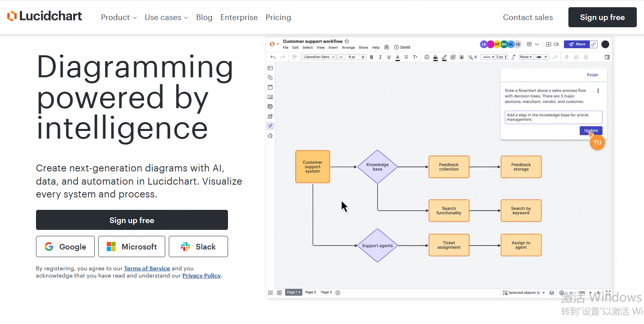644x324 pixels.
Task: Click the presentation play icon
Action: (548, 44)
